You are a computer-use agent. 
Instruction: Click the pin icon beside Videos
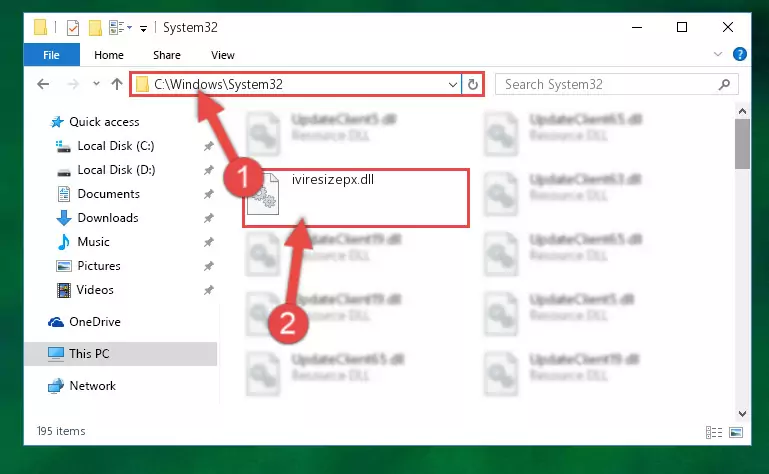click(x=208, y=290)
